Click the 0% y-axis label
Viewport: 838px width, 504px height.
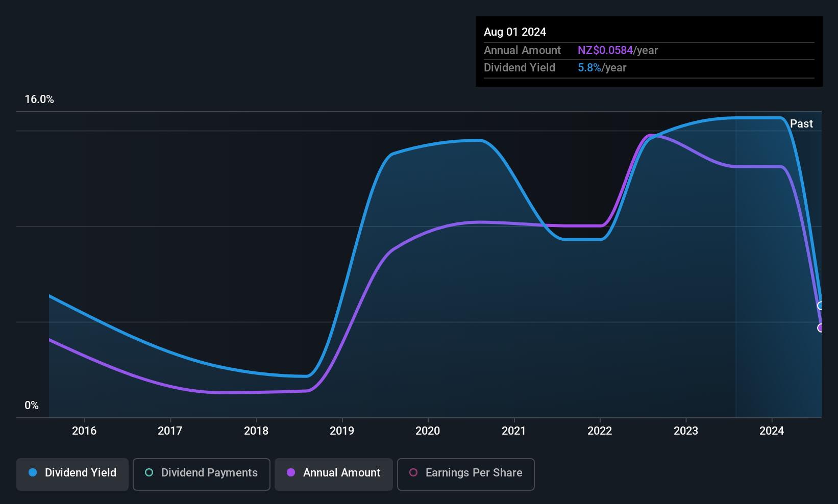point(32,406)
